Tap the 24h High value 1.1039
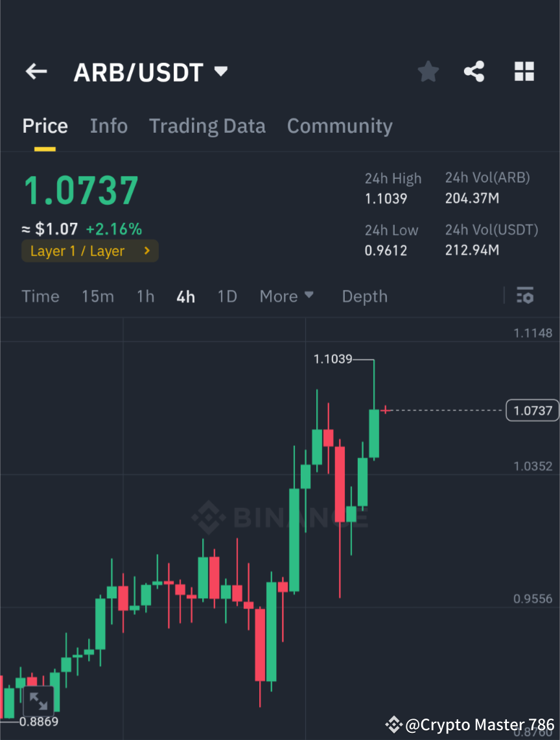The width and height of the screenshot is (560, 740). coord(386,199)
